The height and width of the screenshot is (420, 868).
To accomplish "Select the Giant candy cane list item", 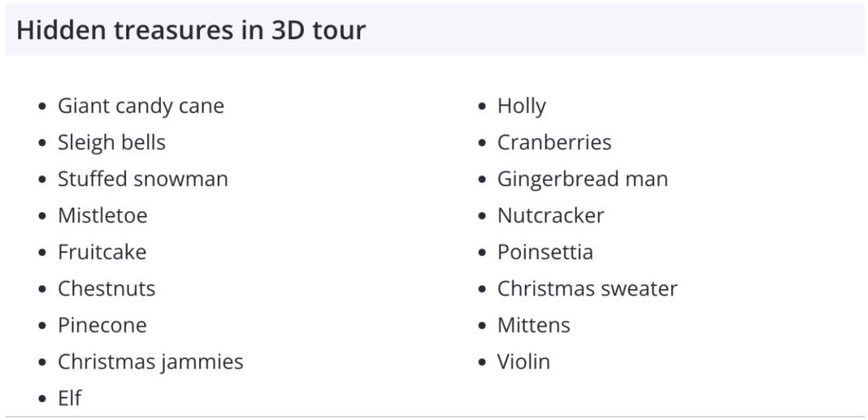I will (x=141, y=106).
